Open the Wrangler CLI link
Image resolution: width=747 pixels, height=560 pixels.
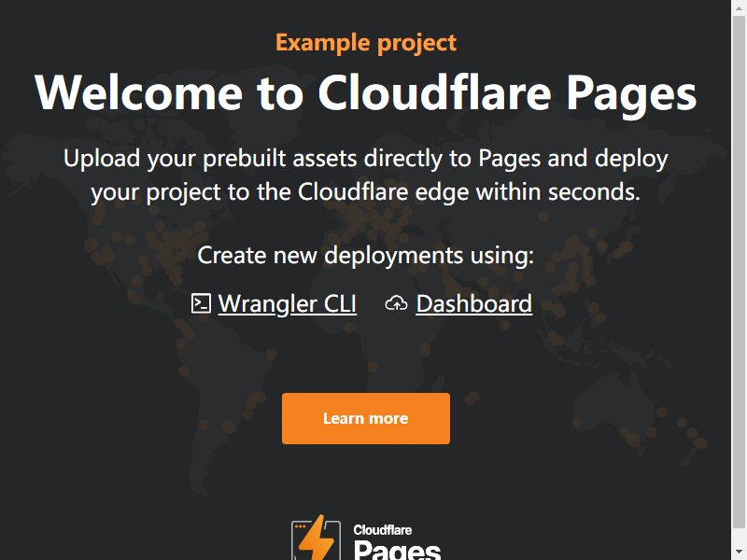[288, 304]
